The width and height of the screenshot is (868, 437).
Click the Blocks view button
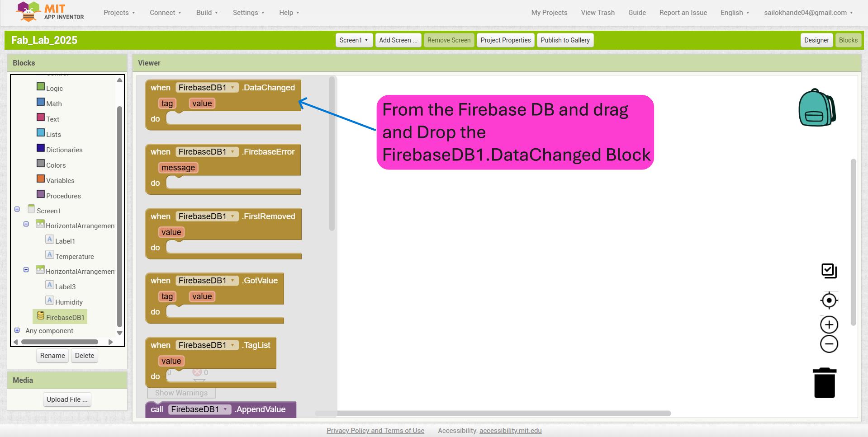click(x=848, y=40)
